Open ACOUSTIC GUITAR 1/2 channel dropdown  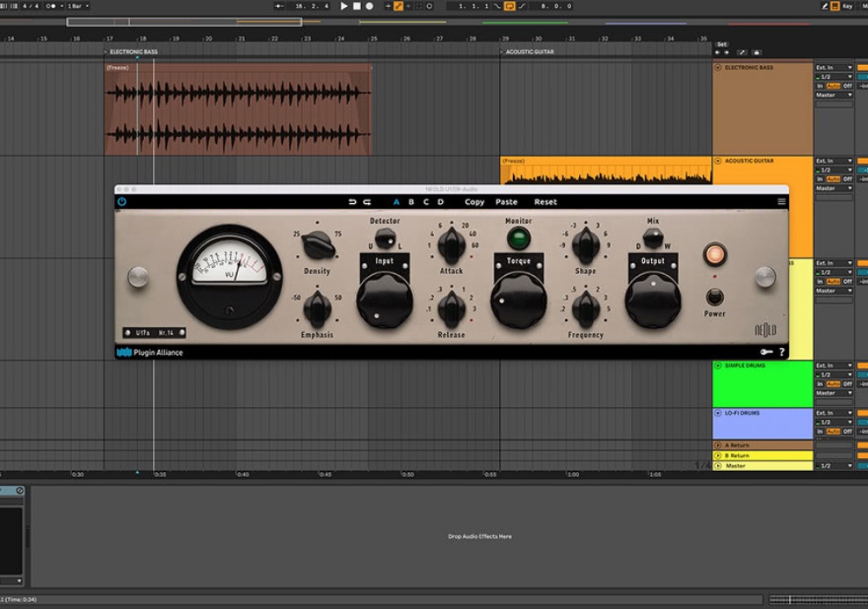pyautogui.click(x=833, y=170)
